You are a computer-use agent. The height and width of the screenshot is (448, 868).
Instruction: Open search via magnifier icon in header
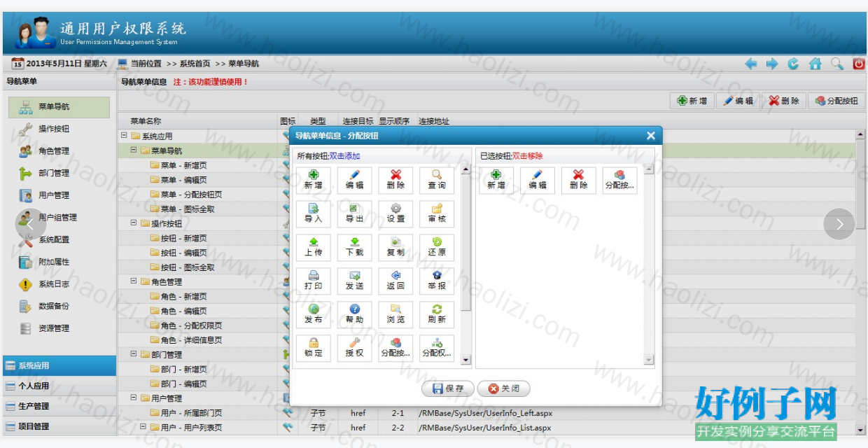coord(837,64)
